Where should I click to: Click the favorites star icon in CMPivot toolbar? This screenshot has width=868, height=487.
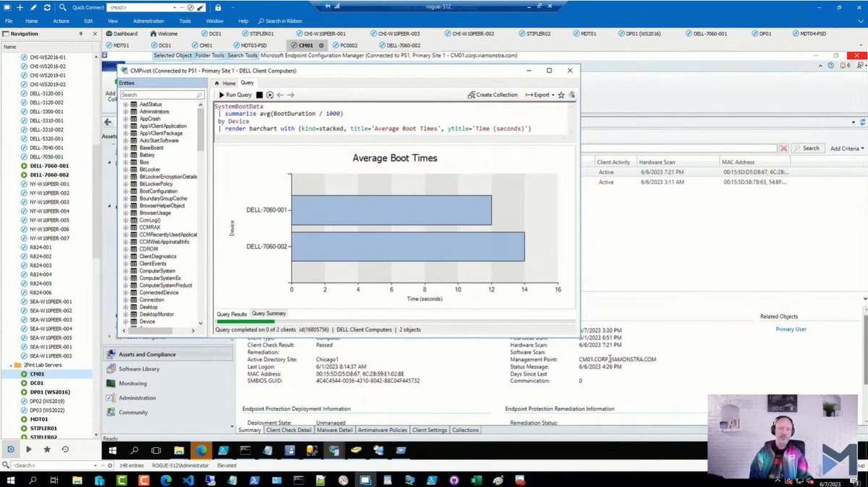(561, 95)
